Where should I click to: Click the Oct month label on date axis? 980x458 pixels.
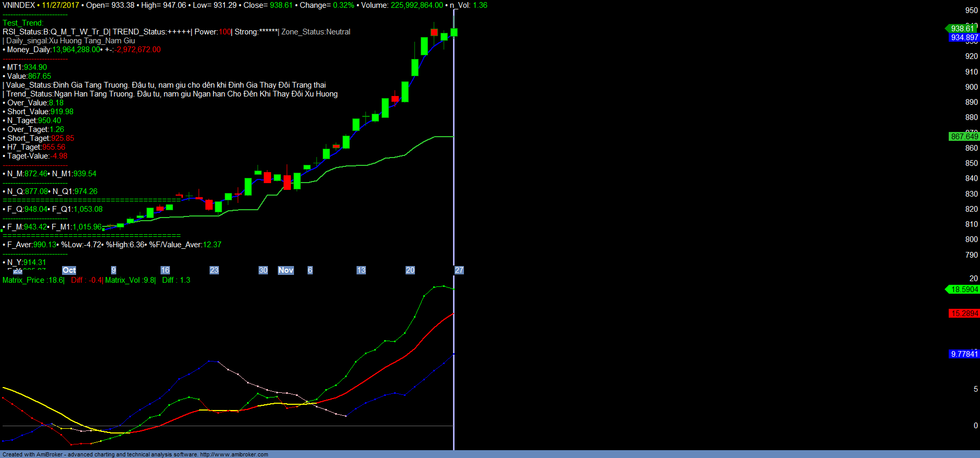tap(69, 270)
